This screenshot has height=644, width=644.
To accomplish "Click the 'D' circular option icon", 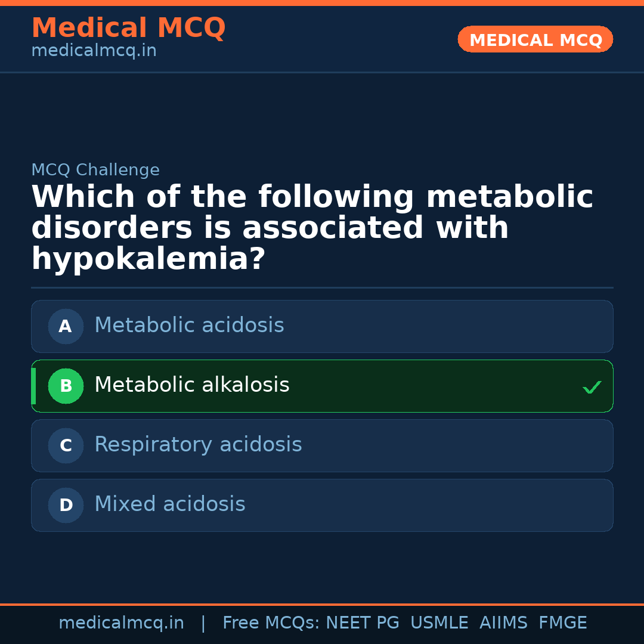I will pos(66,505).
